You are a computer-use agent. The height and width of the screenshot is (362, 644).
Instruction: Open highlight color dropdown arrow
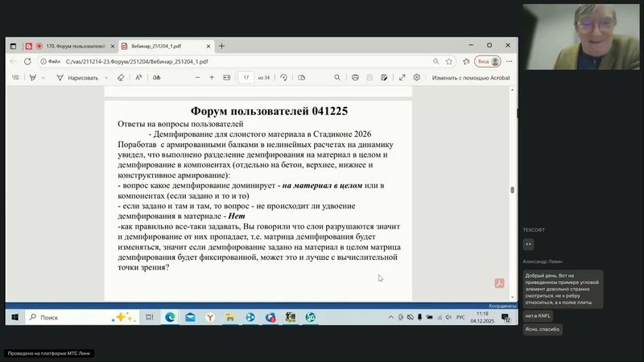pyautogui.click(x=43, y=77)
